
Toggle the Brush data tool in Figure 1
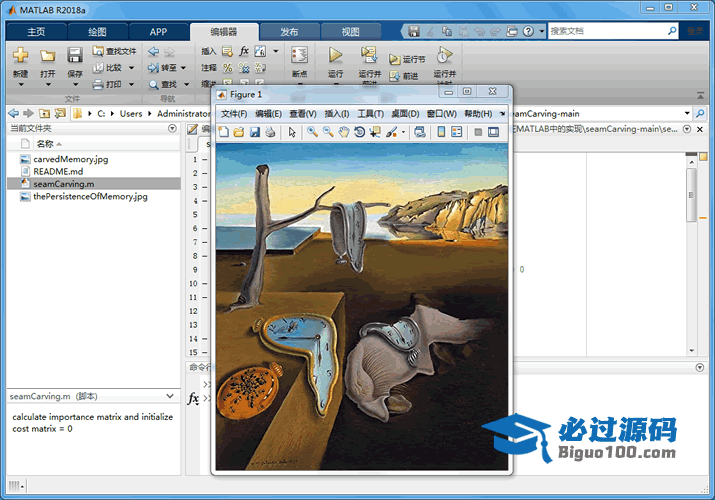391,132
